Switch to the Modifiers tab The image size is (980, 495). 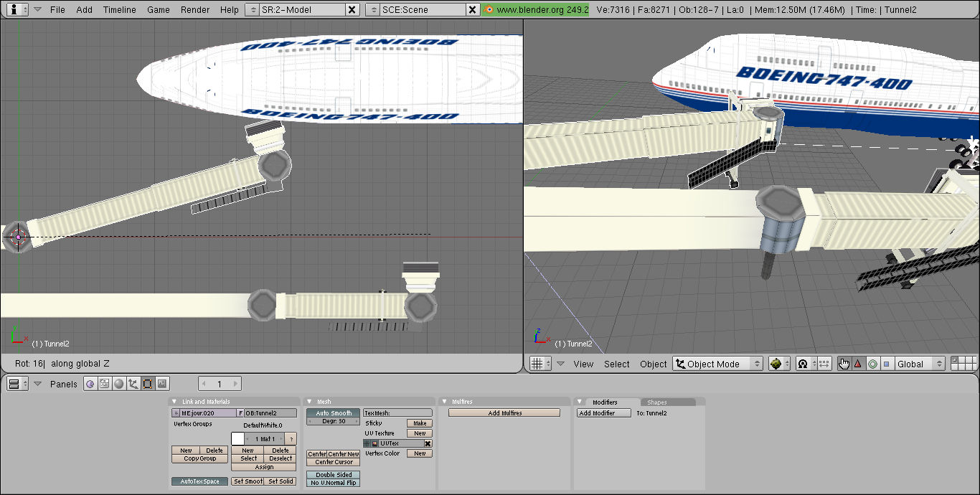click(605, 402)
